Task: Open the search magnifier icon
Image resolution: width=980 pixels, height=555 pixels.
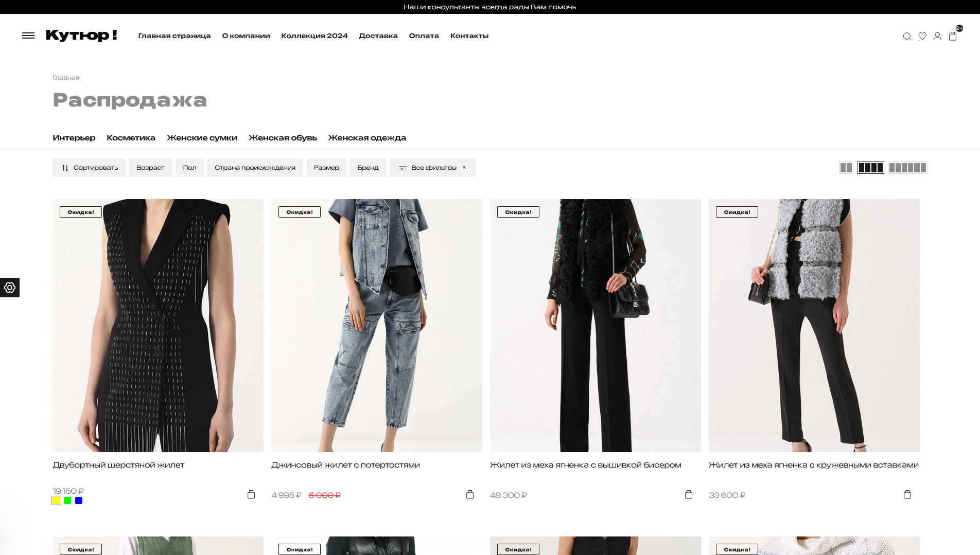Action: [x=907, y=36]
